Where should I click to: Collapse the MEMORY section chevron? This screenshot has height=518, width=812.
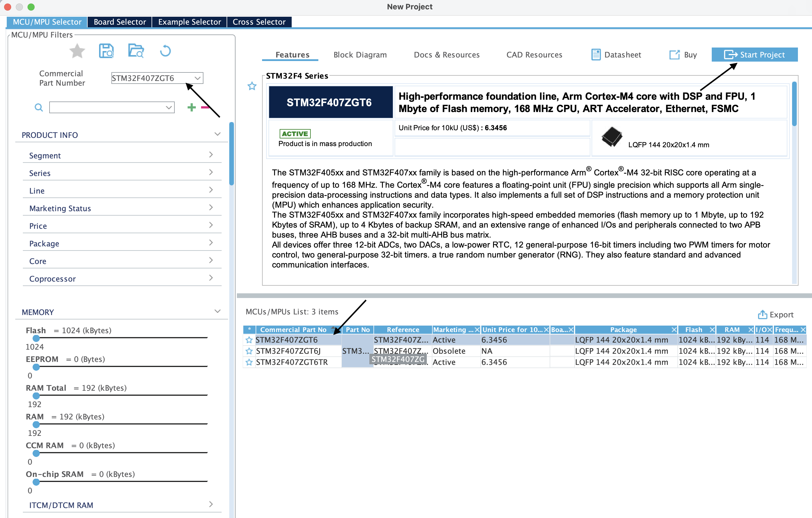pos(218,312)
